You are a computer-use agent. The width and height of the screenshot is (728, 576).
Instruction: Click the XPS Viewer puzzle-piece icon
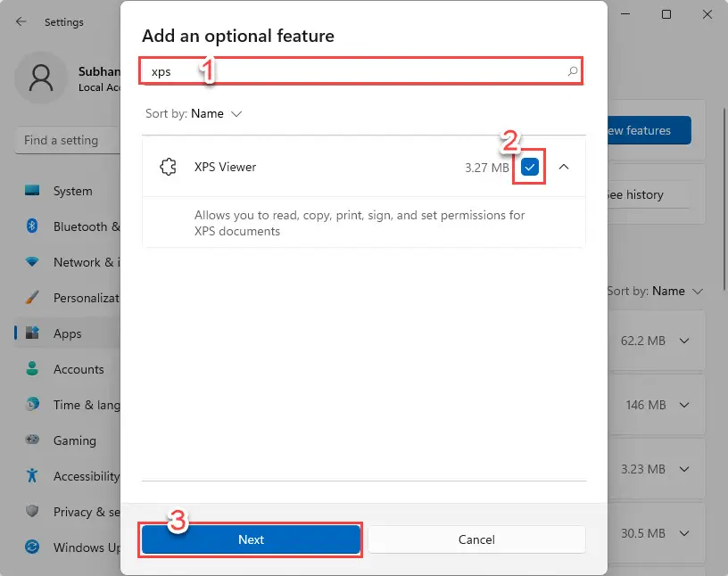[168, 167]
